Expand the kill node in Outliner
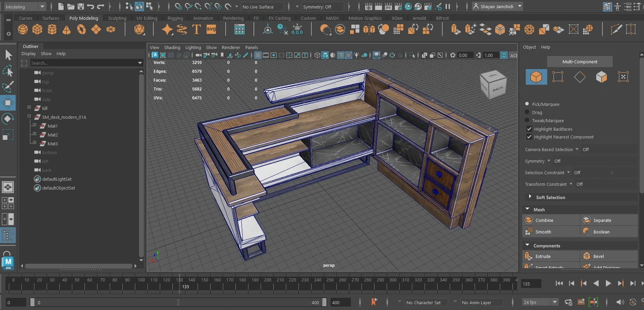This screenshot has height=310, width=644. (x=29, y=107)
